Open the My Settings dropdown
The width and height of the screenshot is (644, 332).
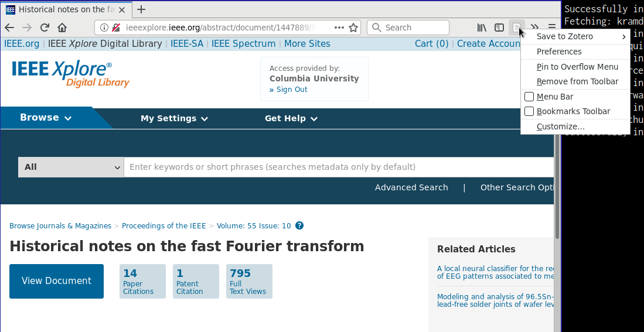(x=174, y=118)
